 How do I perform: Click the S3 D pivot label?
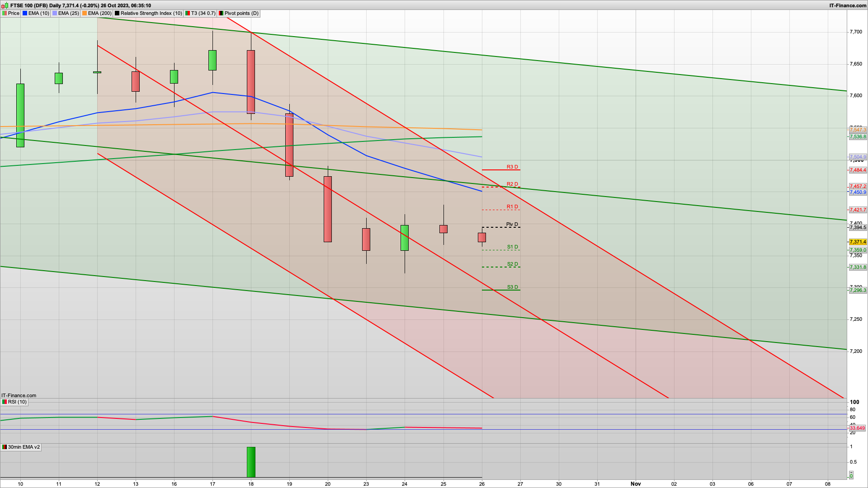coord(512,287)
